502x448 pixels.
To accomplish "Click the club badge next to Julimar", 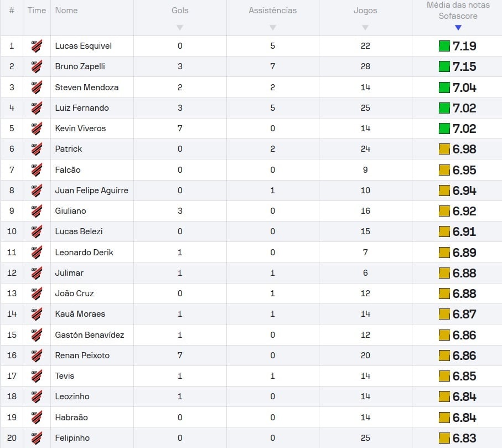I will pyautogui.click(x=37, y=273).
